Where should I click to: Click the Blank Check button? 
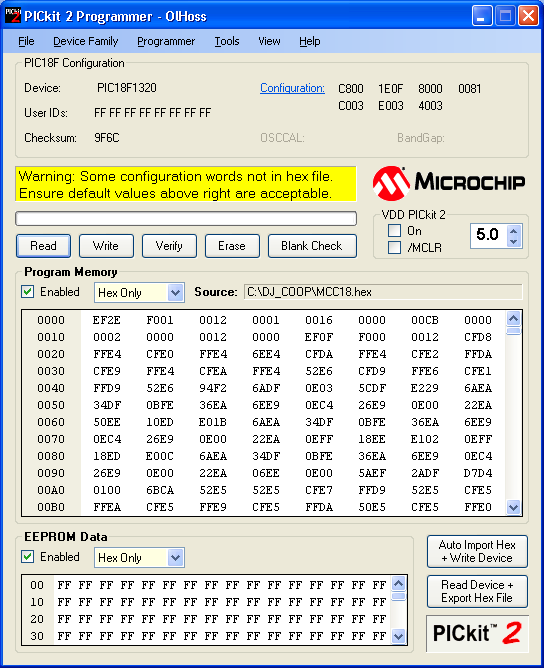pyautogui.click(x=312, y=246)
